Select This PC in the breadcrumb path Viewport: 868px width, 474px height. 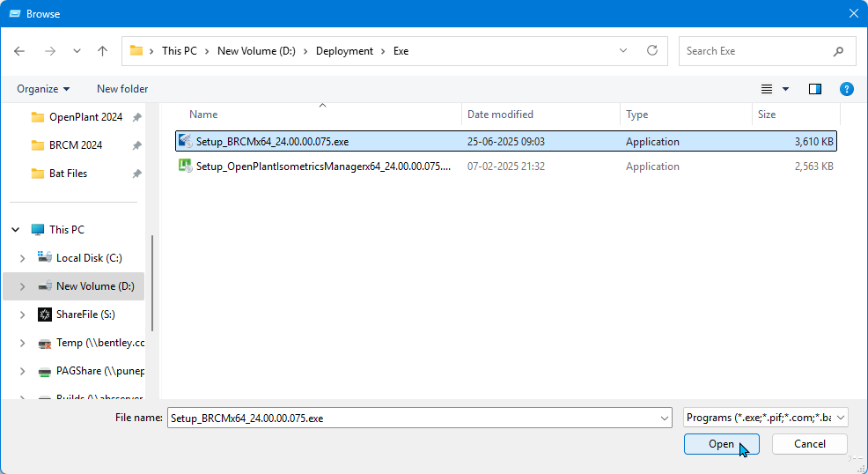coord(180,51)
